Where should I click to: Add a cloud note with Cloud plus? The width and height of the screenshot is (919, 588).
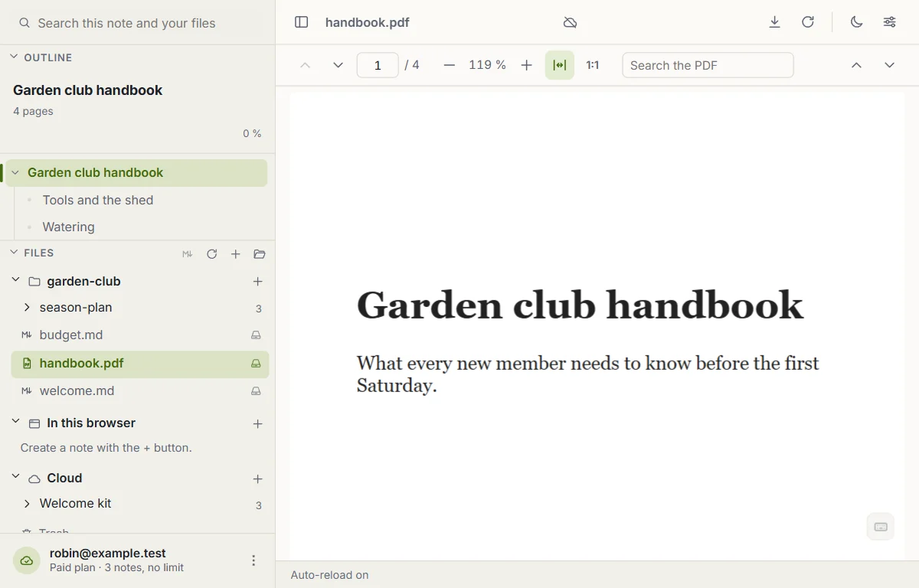point(258,479)
